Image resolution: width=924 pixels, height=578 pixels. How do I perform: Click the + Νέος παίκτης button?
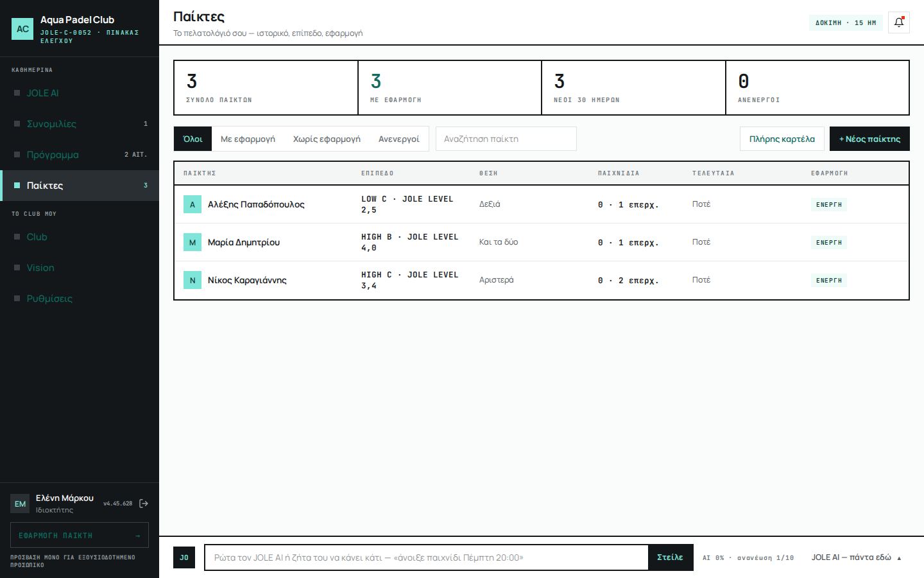coord(869,139)
